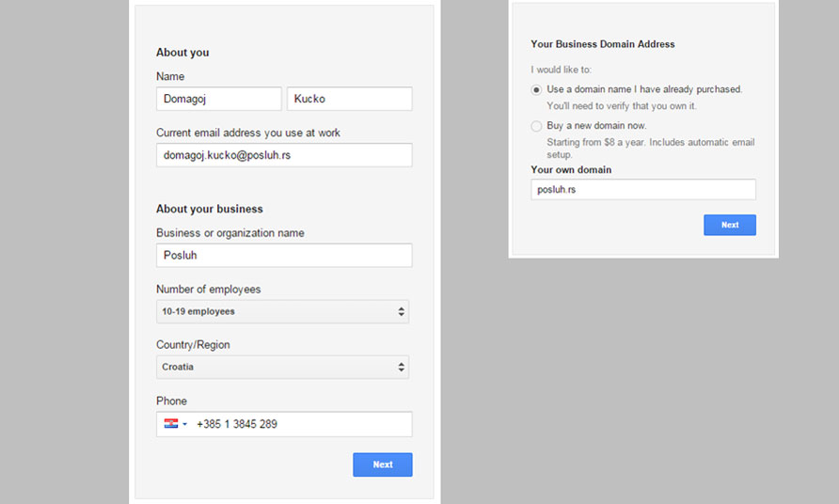Screen dimensions: 839x504
Task: Click the "About your business" heading
Action: [x=210, y=209]
